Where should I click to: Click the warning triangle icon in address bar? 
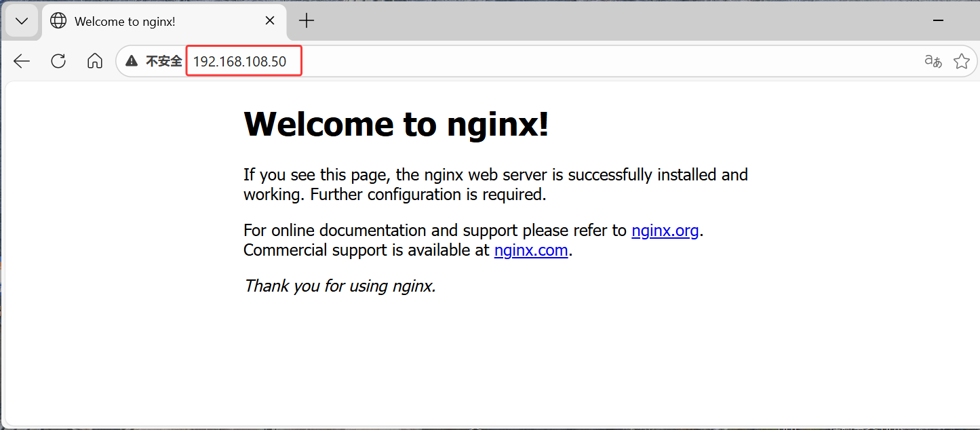132,62
